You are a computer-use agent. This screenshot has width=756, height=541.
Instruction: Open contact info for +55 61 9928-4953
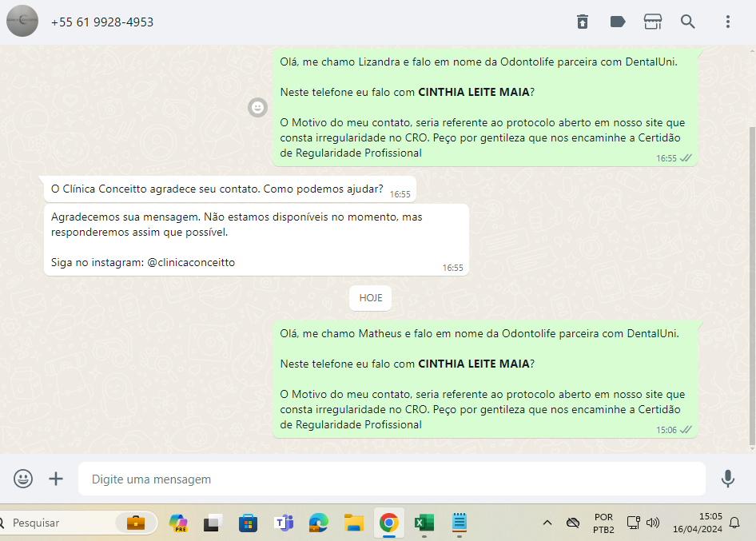102,22
